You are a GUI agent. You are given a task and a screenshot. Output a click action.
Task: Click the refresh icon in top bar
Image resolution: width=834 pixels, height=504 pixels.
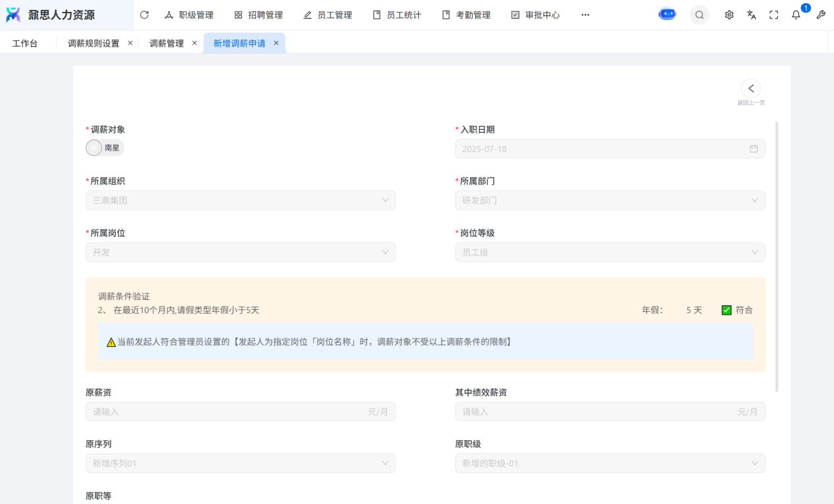(x=144, y=14)
